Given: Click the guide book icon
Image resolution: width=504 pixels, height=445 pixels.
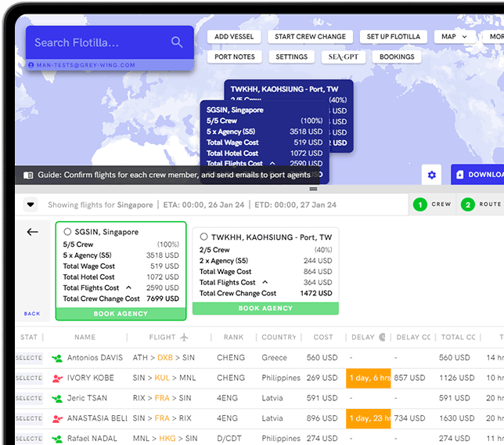Looking at the screenshot, I should [x=28, y=175].
